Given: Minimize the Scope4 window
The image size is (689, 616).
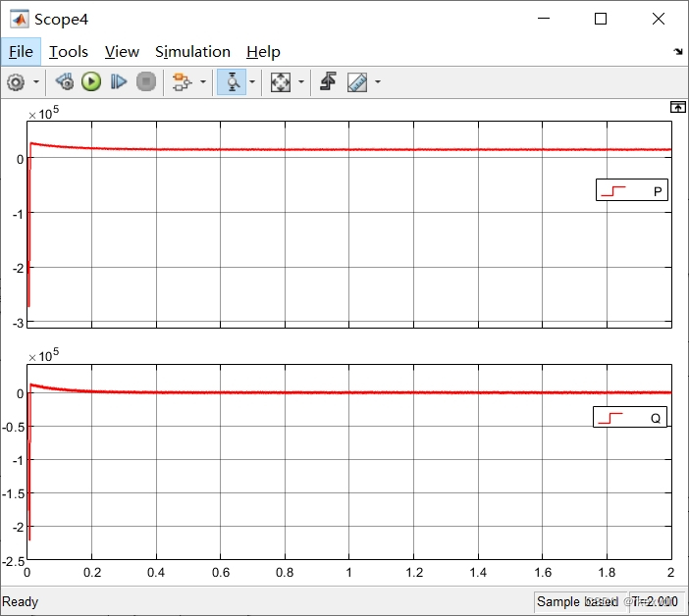Looking at the screenshot, I should [544, 19].
